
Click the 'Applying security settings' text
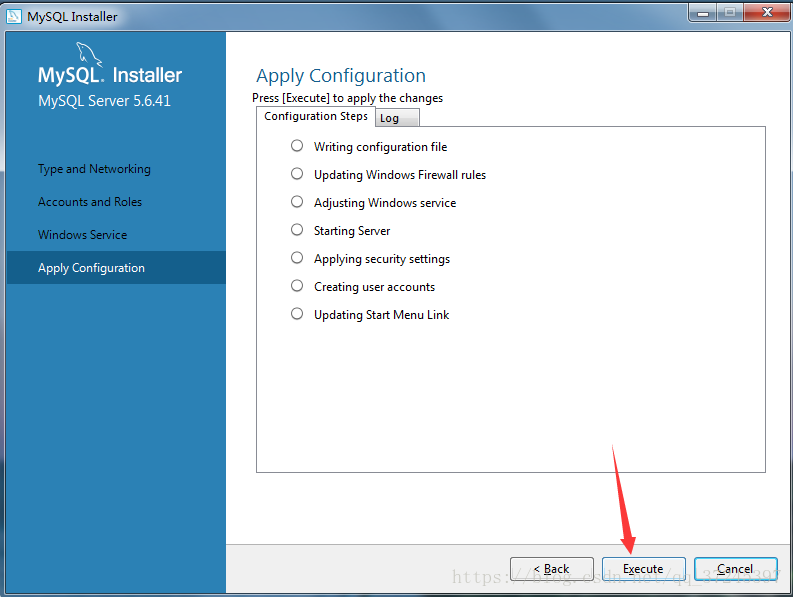click(382, 259)
